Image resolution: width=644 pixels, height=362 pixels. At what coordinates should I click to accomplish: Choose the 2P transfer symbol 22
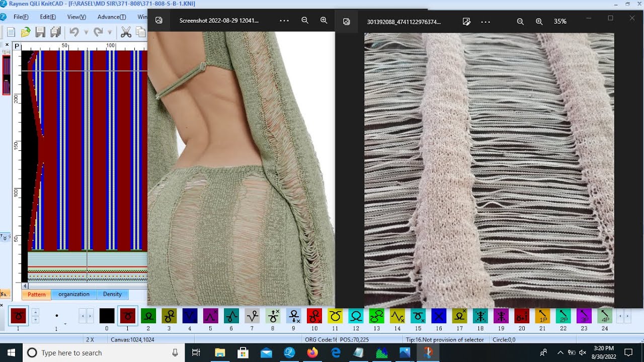coord(563,316)
